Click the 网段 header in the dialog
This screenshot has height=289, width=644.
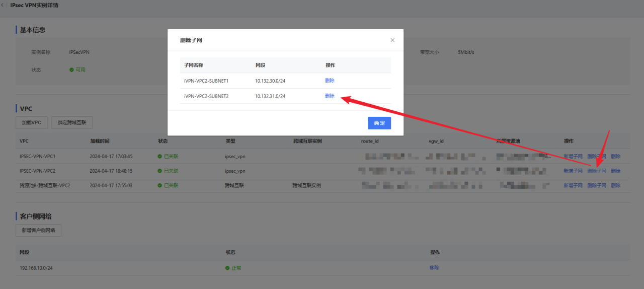[260, 65]
